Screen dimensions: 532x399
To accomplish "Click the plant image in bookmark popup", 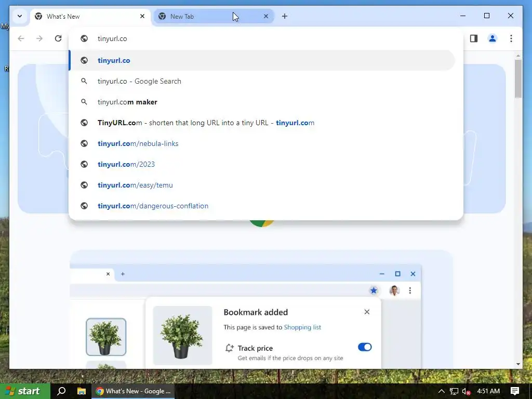I will click(x=182, y=335).
